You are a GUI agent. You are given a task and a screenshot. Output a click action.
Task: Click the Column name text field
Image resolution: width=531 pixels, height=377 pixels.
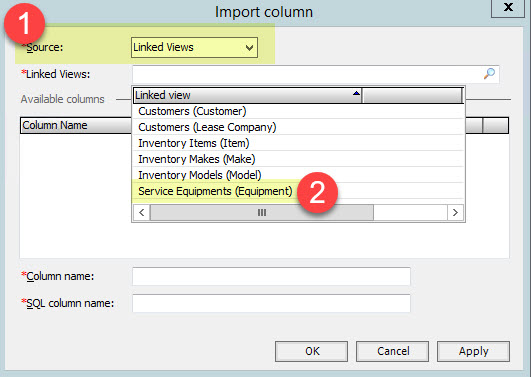[271, 276]
